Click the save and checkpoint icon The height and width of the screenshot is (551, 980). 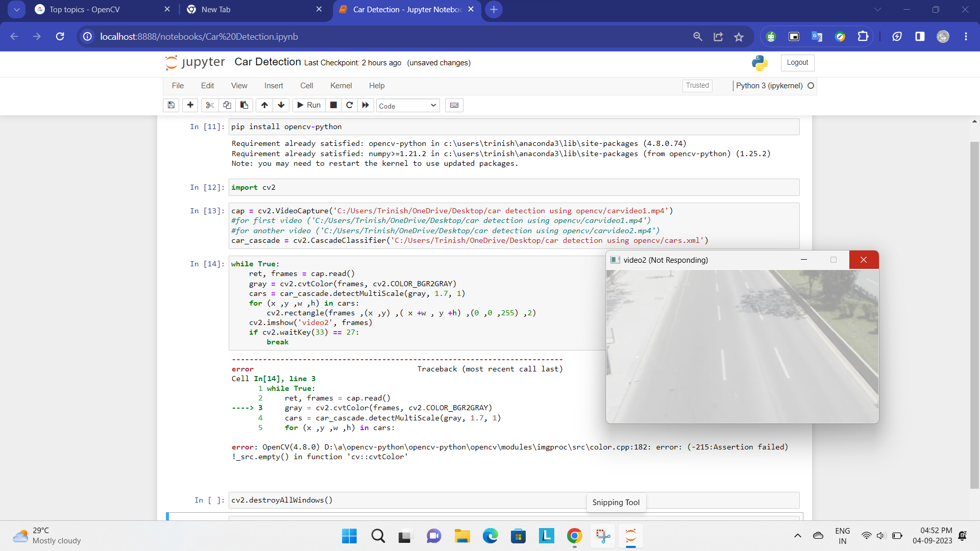pos(171,105)
